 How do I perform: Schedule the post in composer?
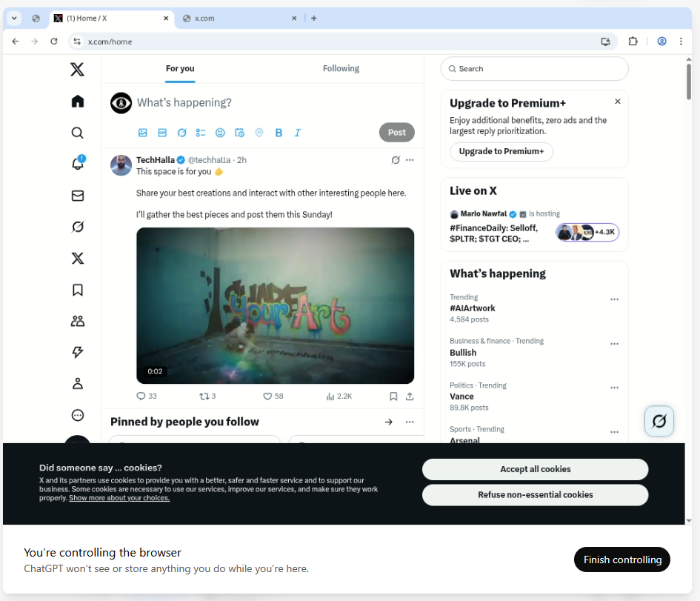click(x=240, y=133)
